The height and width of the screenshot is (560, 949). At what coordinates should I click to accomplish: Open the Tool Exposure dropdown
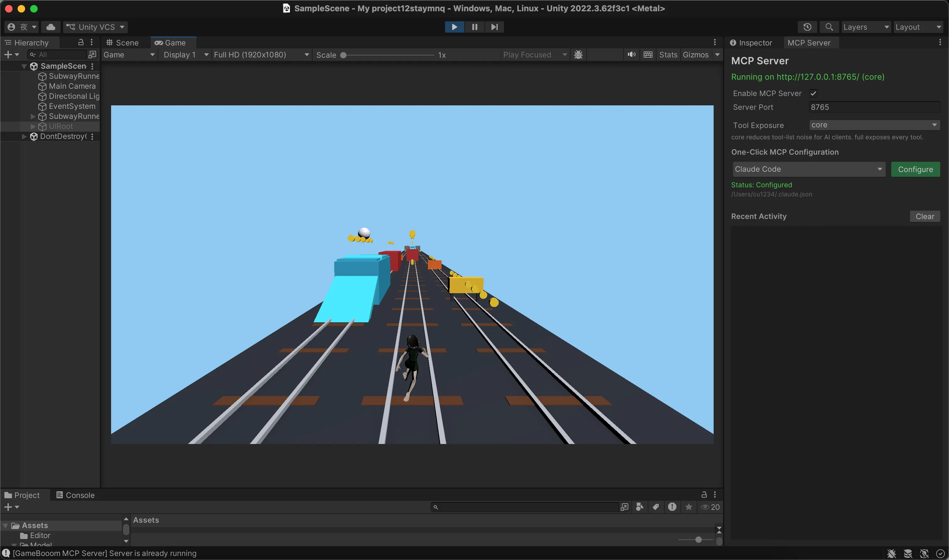874,125
